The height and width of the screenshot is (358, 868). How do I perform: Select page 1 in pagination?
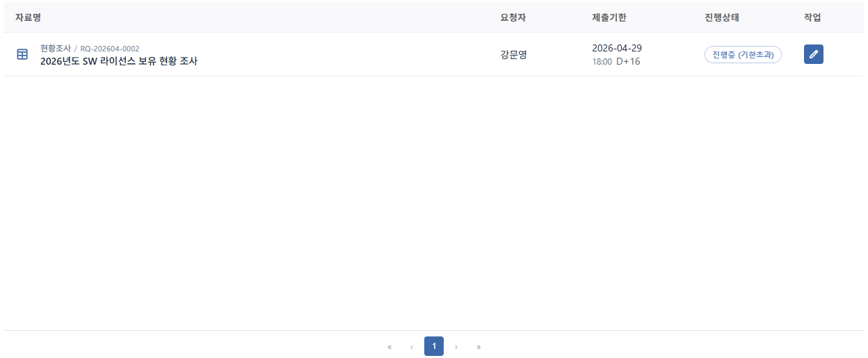pos(434,346)
